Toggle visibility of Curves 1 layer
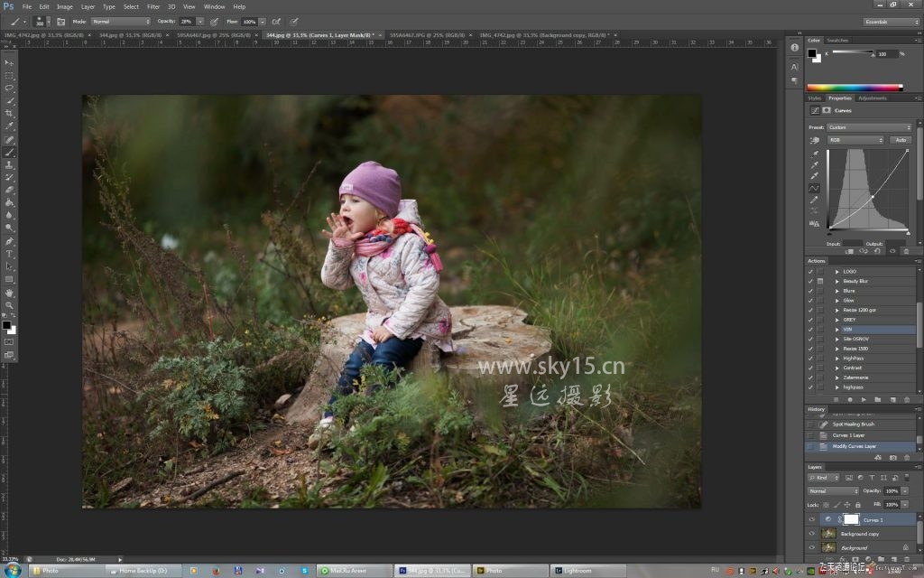The image size is (924, 578). point(812,519)
